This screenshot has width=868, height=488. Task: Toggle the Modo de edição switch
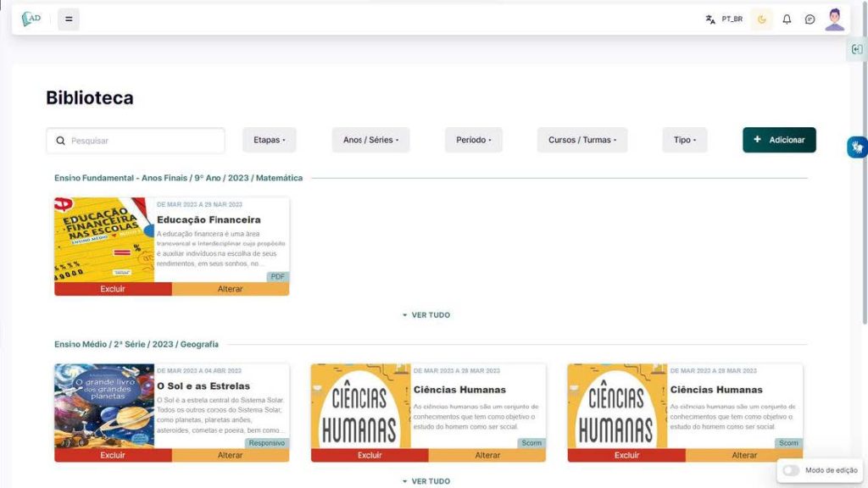click(x=791, y=470)
